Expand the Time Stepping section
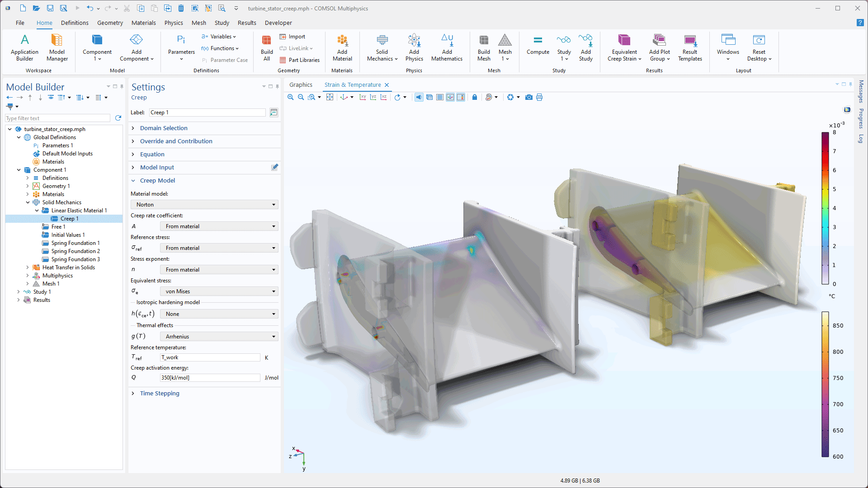The height and width of the screenshot is (488, 868). 160,394
